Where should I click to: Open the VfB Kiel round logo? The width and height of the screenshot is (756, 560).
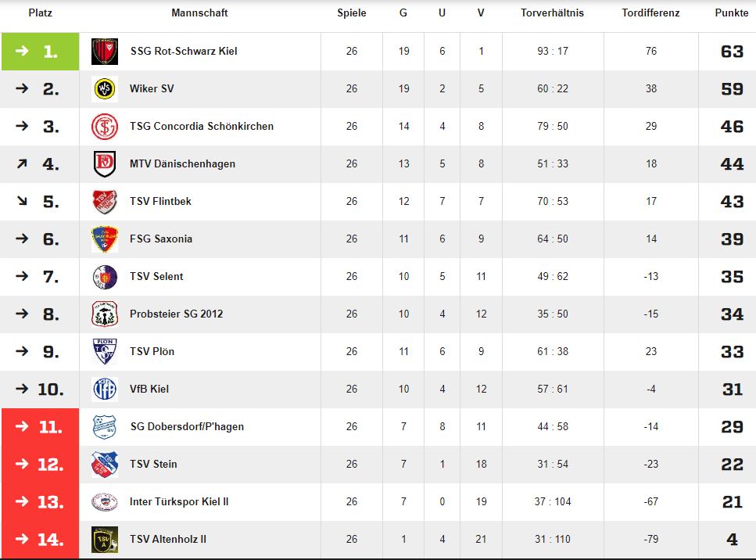click(x=105, y=389)
